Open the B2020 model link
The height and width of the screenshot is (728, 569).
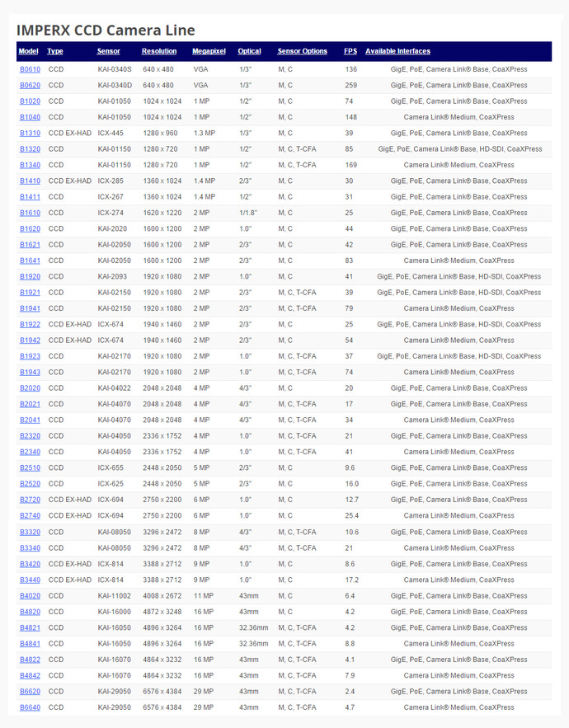[x=31, y=388]
